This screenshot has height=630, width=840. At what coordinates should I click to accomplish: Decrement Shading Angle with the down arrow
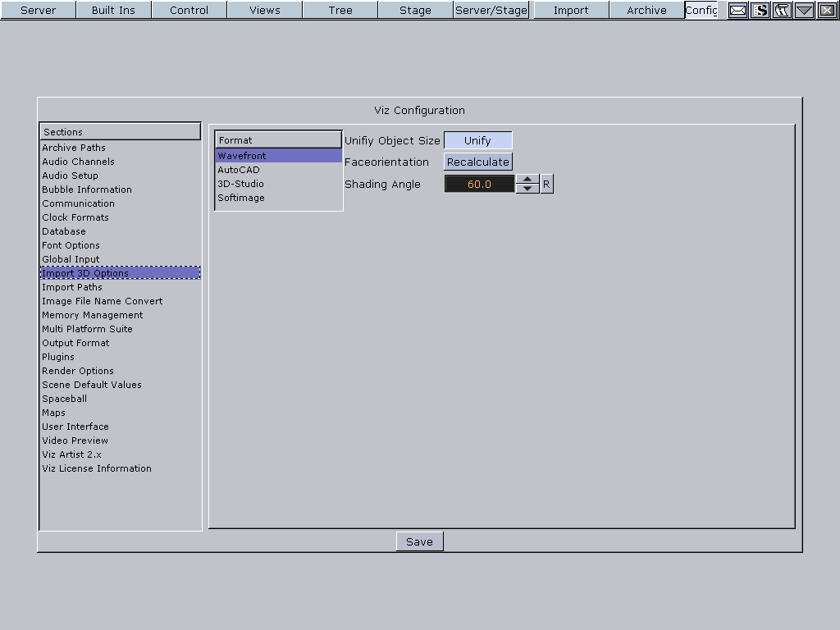tap(527, 188)
